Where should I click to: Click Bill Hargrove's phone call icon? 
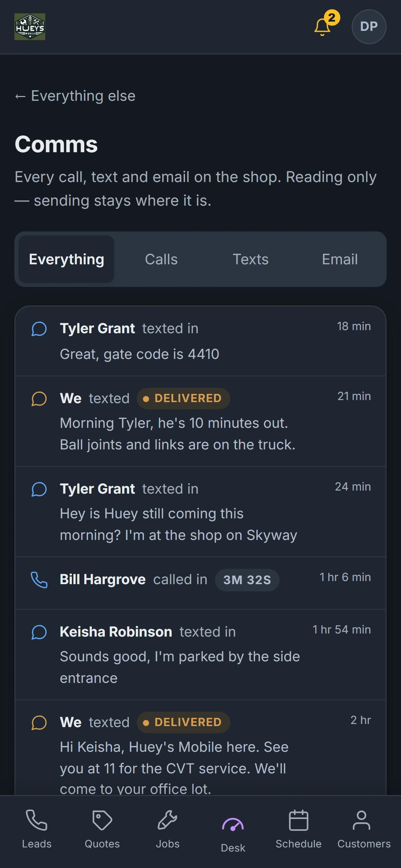point(39,580)
